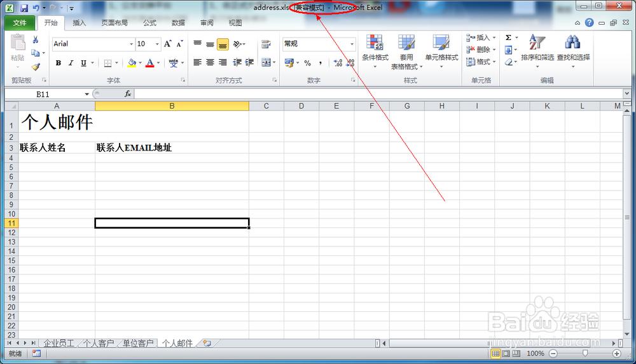The width and height of the screenshot is (636, 364).
Task: Click the Format Painter brush icon
Action: pyautogui.click(x=36, y=66)
